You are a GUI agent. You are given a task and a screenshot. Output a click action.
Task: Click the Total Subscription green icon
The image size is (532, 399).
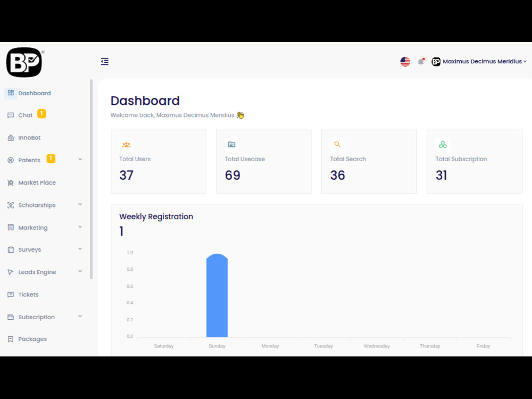click(x=443, y=145)
